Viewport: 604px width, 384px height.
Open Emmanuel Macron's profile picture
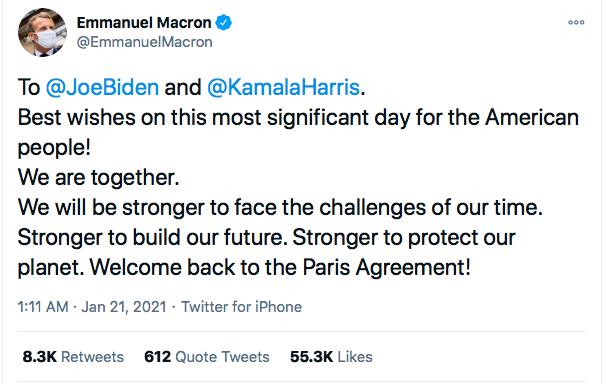pos(42,32)
